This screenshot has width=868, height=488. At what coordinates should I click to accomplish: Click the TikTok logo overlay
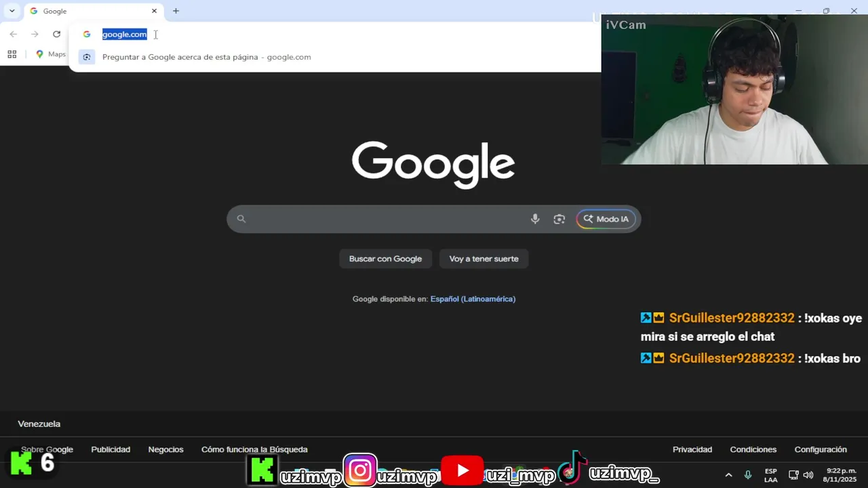click(572, 468)
